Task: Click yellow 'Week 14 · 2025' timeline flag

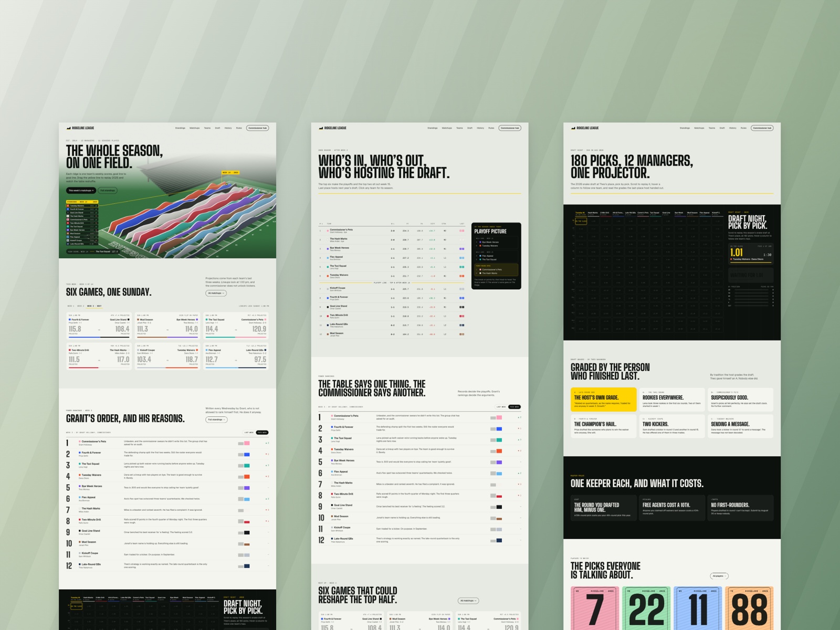Action: click(x=230, y=172)
